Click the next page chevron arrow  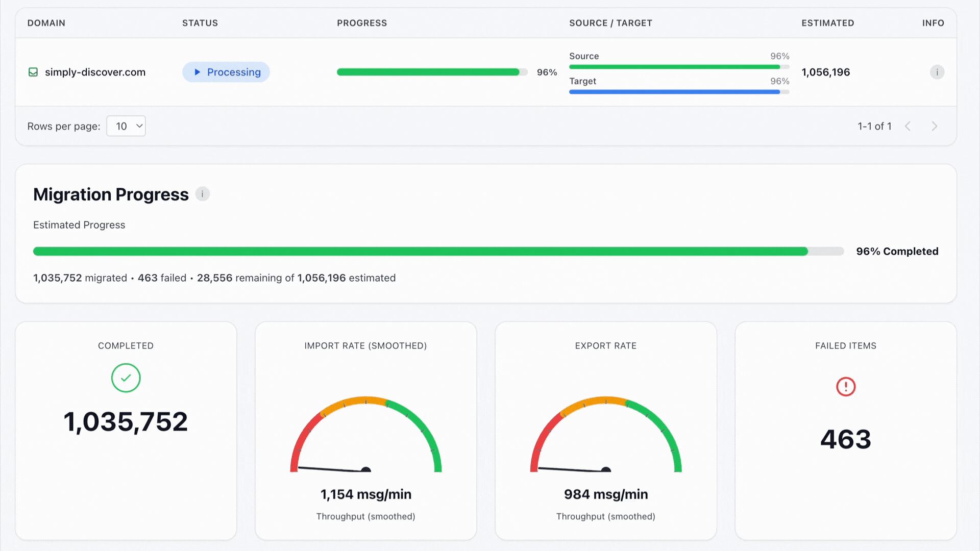tap(935, 126)
